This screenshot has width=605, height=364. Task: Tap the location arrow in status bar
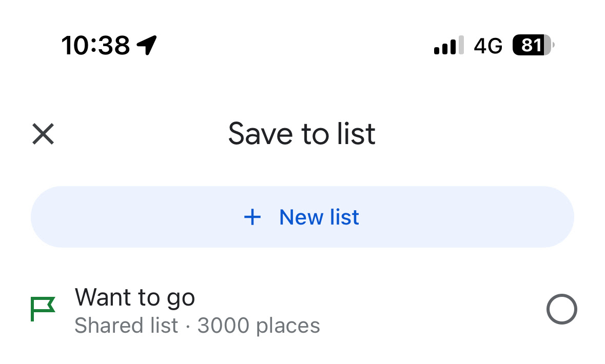147,46
